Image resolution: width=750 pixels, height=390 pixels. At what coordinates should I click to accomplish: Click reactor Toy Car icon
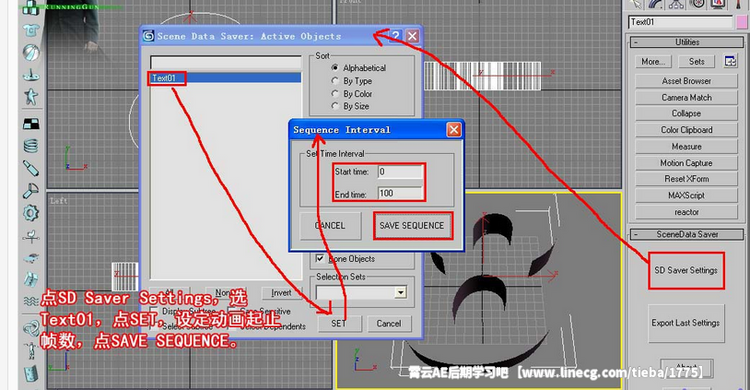pos(31,258)
